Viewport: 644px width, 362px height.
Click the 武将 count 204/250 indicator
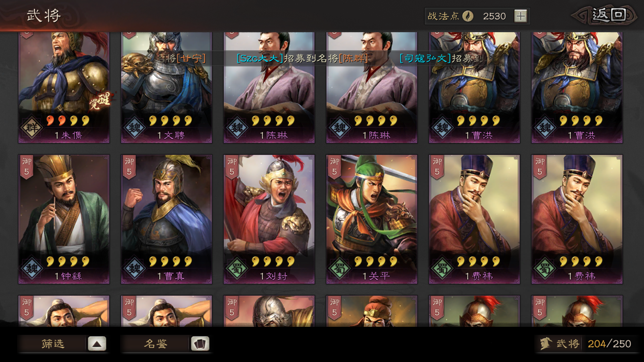609,344
